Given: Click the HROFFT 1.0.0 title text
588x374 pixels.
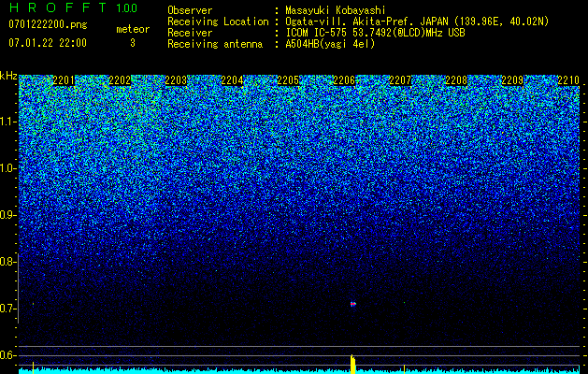Looking at the screenshot, I should [73, 7].
